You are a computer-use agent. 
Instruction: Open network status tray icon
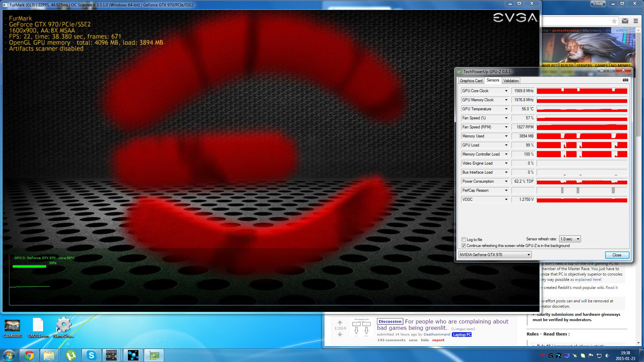pos(599,356)
